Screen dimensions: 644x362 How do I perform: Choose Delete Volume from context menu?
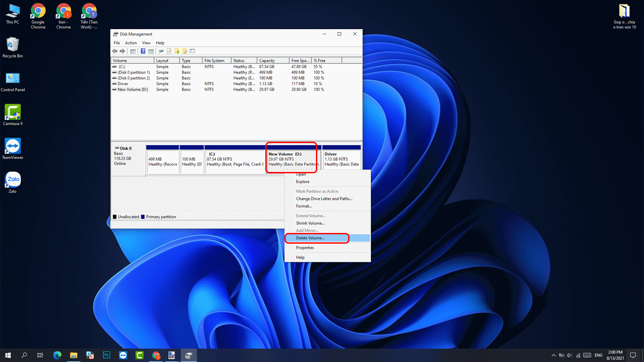tap(310, 238)
